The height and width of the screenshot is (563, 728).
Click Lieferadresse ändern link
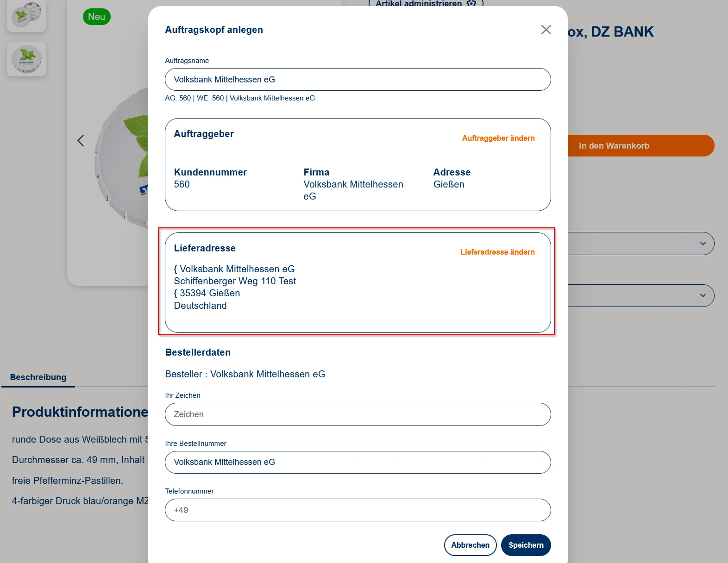tap(497, 252)
